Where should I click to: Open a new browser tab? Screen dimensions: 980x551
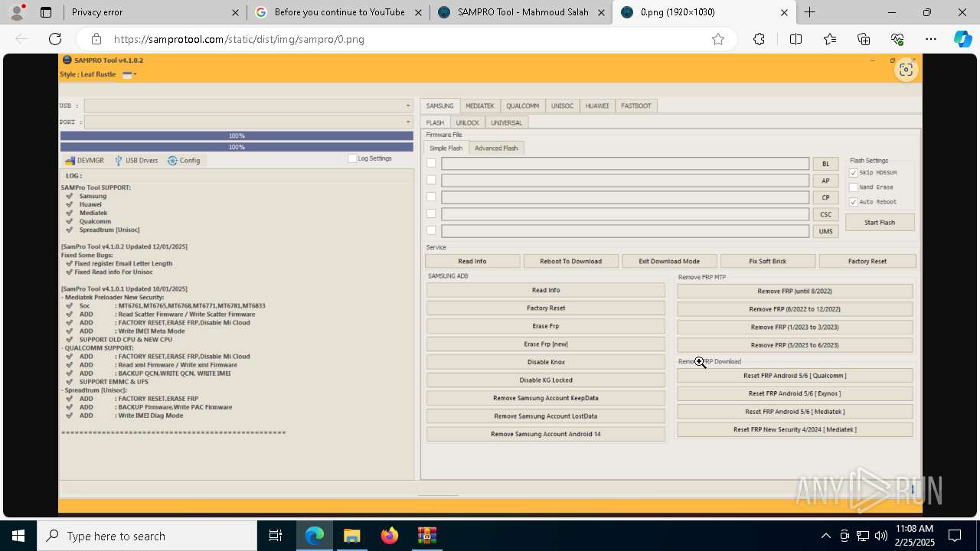pyautogui.click(x=809, y=12)
